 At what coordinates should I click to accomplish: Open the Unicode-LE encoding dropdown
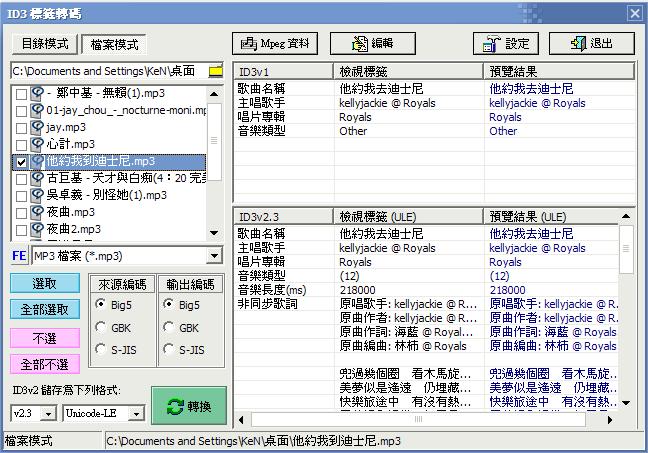135,412
